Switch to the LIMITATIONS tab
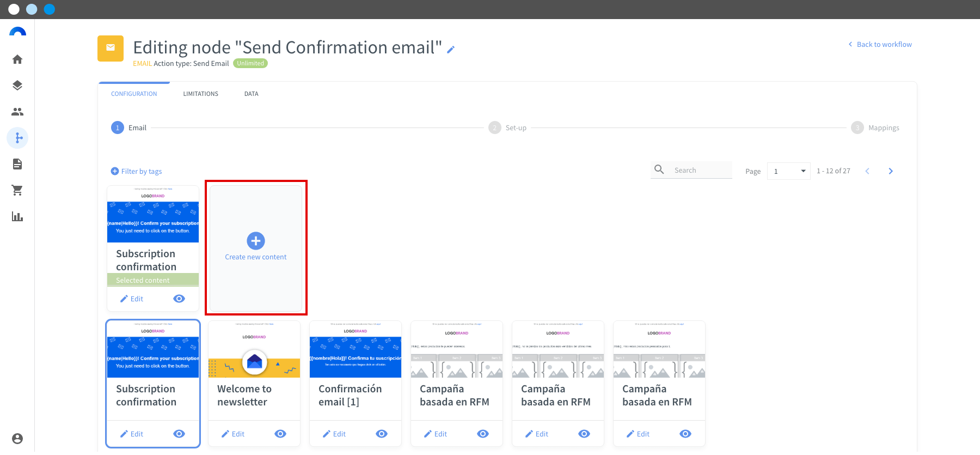Image resolution: width=980 pixels, height=455 pixels. click(x=201, y=94)
